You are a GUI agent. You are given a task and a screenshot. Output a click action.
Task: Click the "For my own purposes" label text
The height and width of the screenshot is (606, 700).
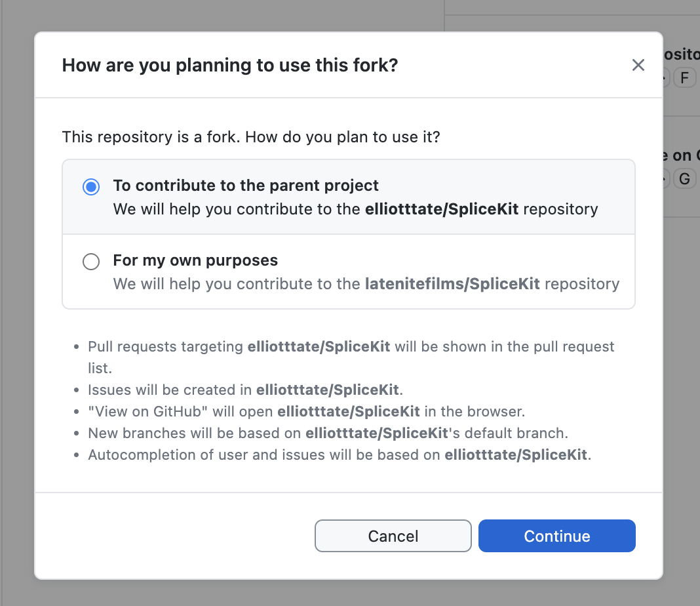click(x=195, y=260)
